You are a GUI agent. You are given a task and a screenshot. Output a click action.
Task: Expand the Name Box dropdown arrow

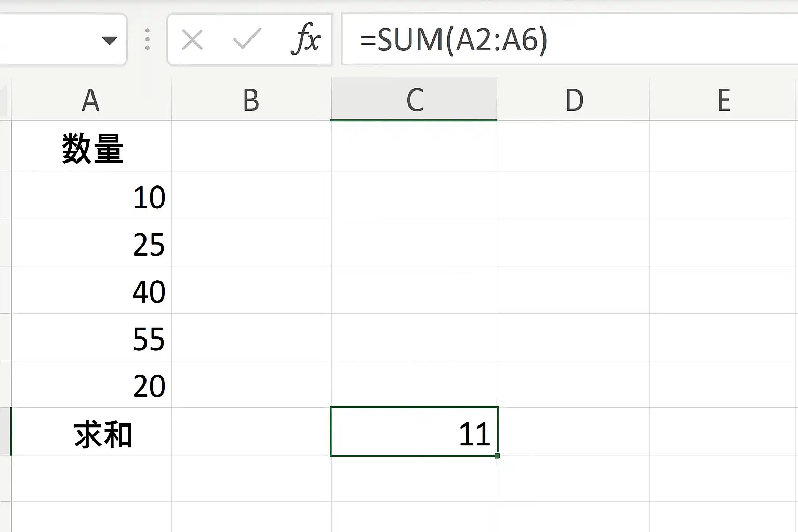110,41
